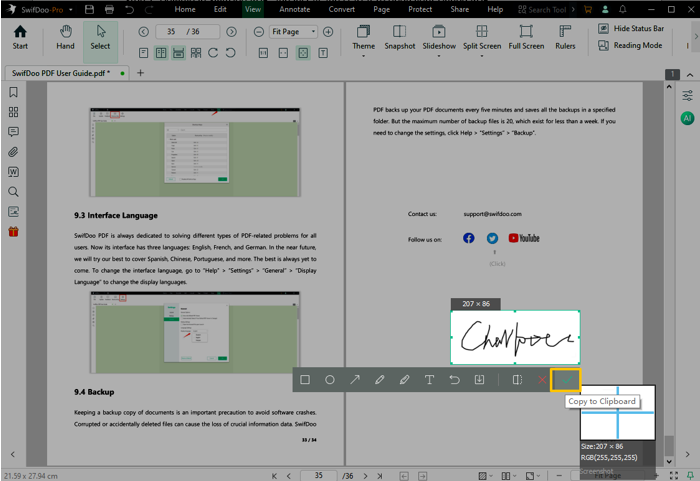The height and width of the screenshot is (481, 700).
Task: Open the Theme dropdown
Action: (x=363, y=41)
